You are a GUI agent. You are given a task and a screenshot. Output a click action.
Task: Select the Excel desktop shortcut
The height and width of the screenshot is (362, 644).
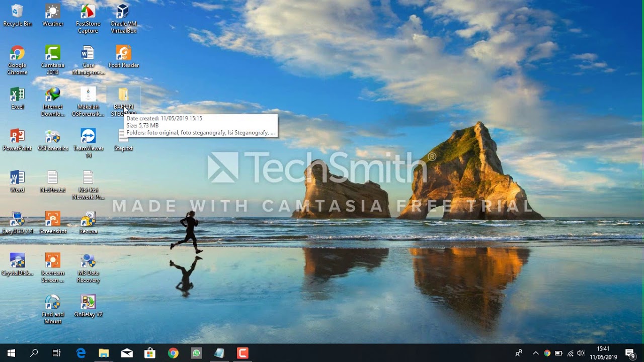click(x=17, y=99)
